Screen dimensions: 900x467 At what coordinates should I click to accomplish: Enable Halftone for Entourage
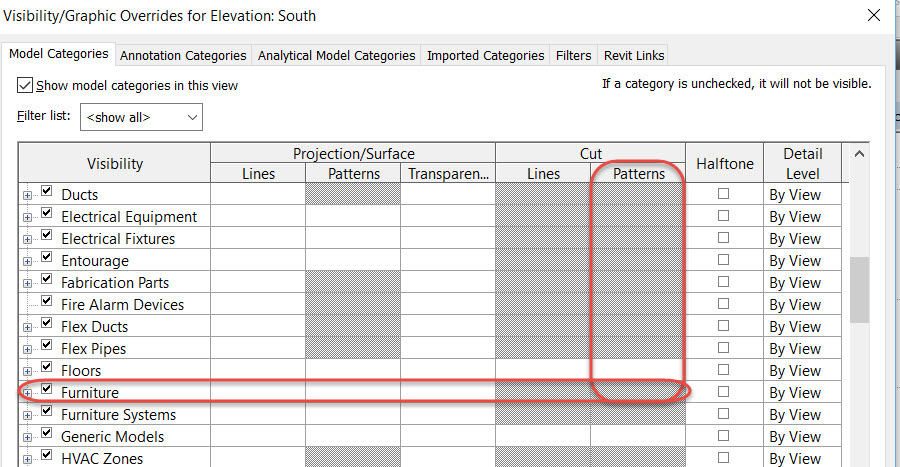pyautogui.click(x=723, y=260)
